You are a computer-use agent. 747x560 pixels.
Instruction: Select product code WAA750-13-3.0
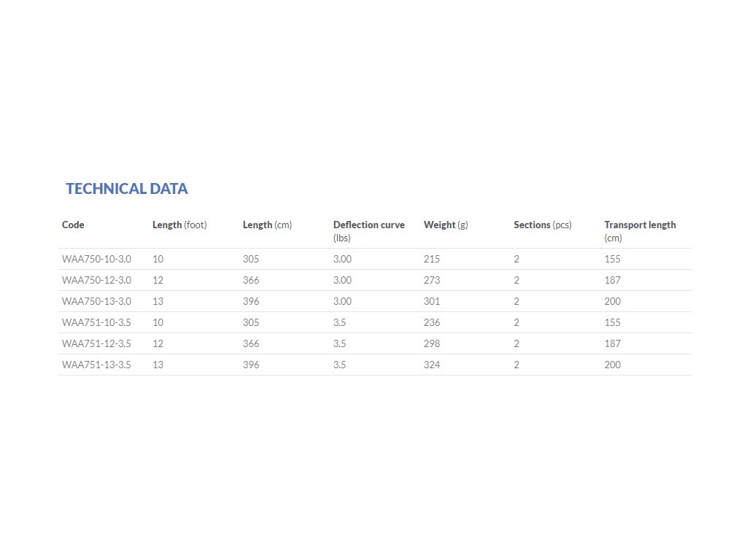click(96, 302)
